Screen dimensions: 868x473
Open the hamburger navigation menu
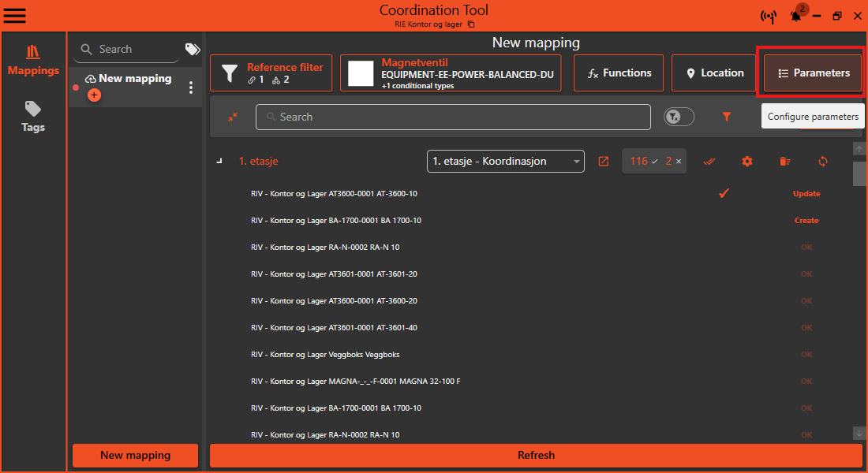[x=14, y=15]
